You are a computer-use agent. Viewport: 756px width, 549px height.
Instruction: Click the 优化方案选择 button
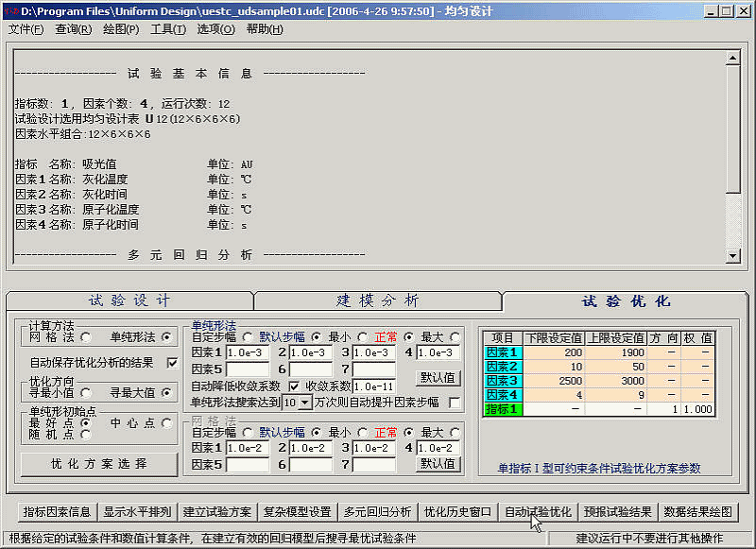(99, 464)
